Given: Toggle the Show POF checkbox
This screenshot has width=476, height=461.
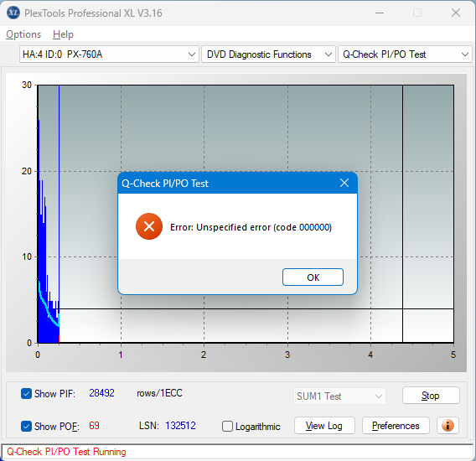Looking at the screenshot, I should click(27, 426).
